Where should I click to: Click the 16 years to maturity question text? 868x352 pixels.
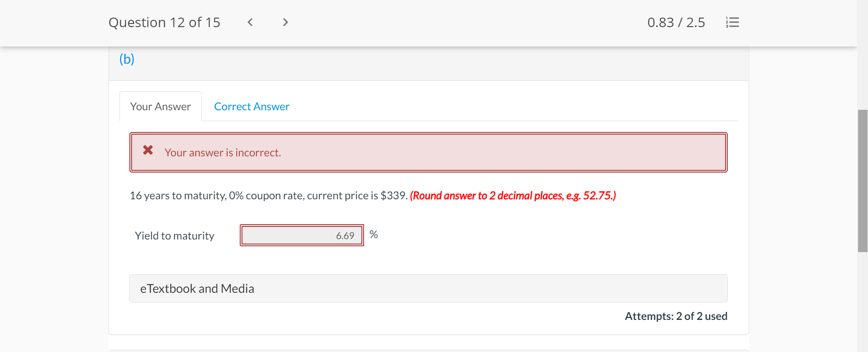(x=268, y=196)
